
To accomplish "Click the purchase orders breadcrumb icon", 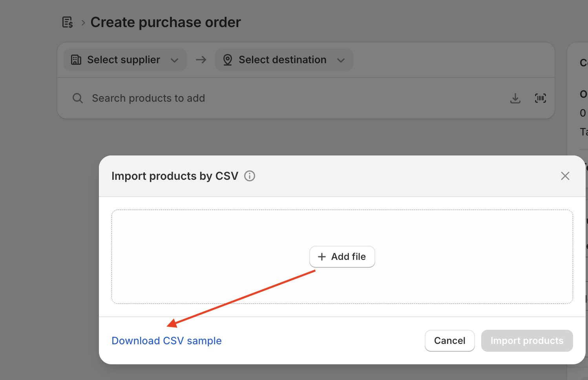I will click(x=68, y=22).
